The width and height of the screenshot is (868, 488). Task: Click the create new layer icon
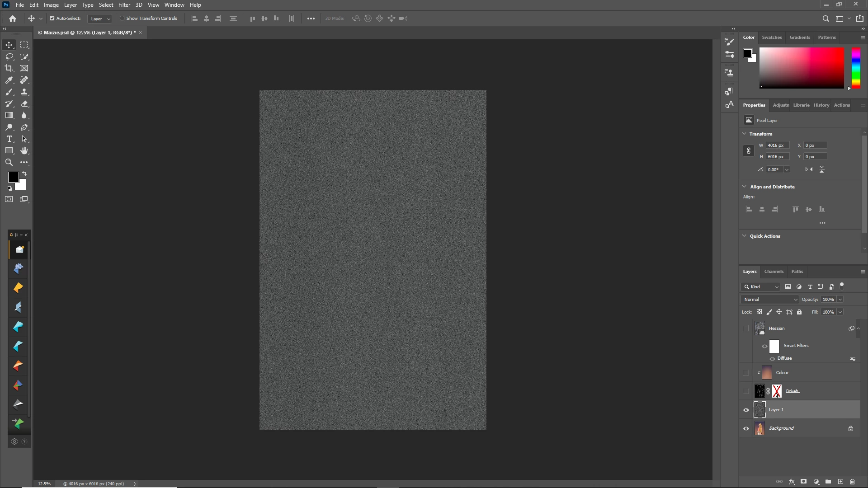[x=840, y=482]
